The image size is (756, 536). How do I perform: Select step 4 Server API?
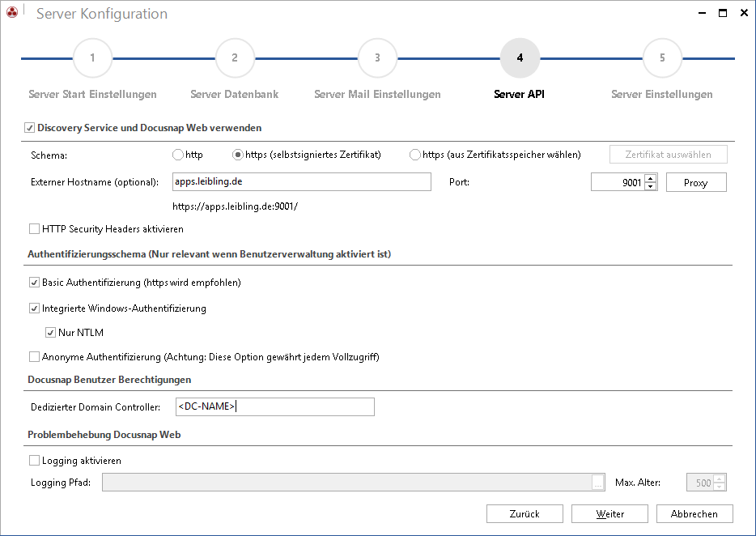tap(520, 58)
